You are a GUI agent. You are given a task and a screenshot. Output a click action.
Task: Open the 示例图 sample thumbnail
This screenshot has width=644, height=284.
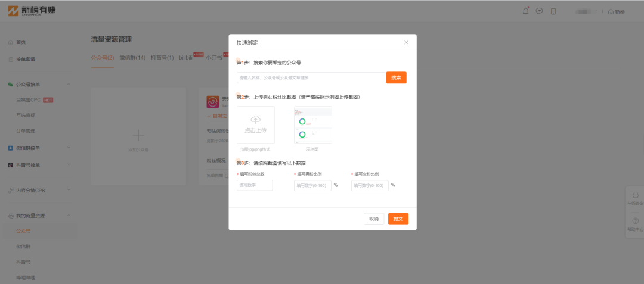click(x=313, y=125)
